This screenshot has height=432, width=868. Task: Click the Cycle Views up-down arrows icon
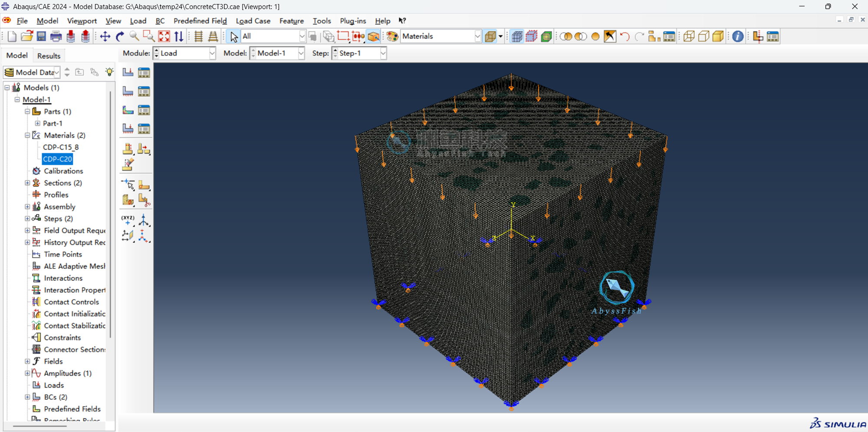[x=179, y=36]
